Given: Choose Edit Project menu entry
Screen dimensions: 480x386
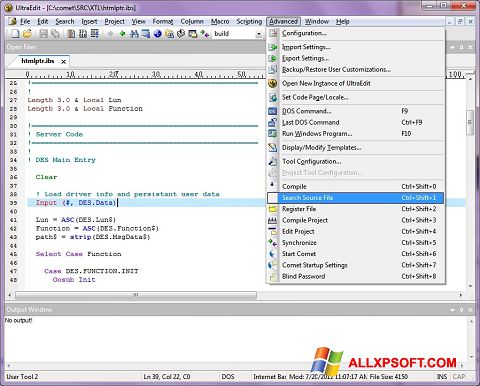Looking at the screenshot, I should (356, 232).
